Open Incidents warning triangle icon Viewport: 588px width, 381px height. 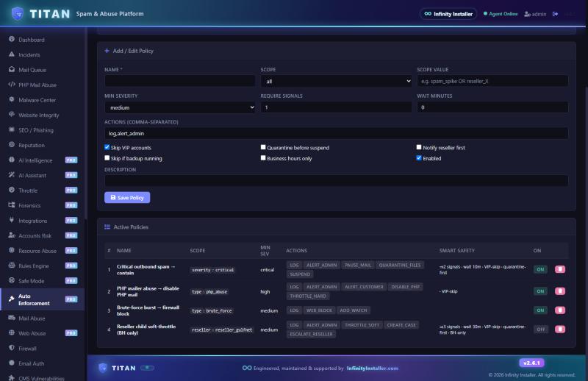click(x=12, y=54)
